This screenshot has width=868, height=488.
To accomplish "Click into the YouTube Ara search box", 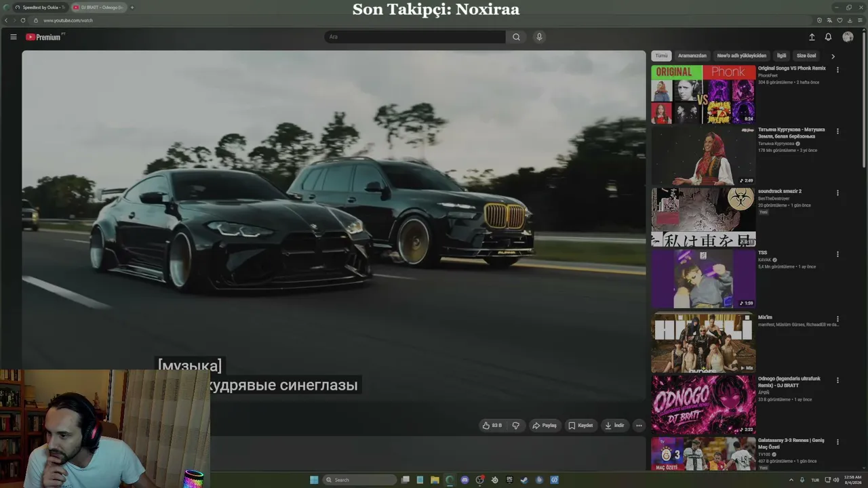I will (x=415, y=37).
